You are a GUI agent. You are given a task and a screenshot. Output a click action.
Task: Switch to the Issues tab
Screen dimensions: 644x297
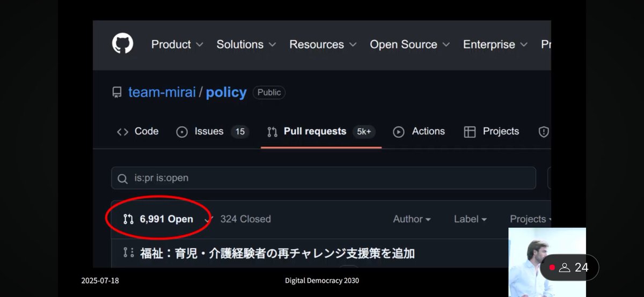pos(213,131)
